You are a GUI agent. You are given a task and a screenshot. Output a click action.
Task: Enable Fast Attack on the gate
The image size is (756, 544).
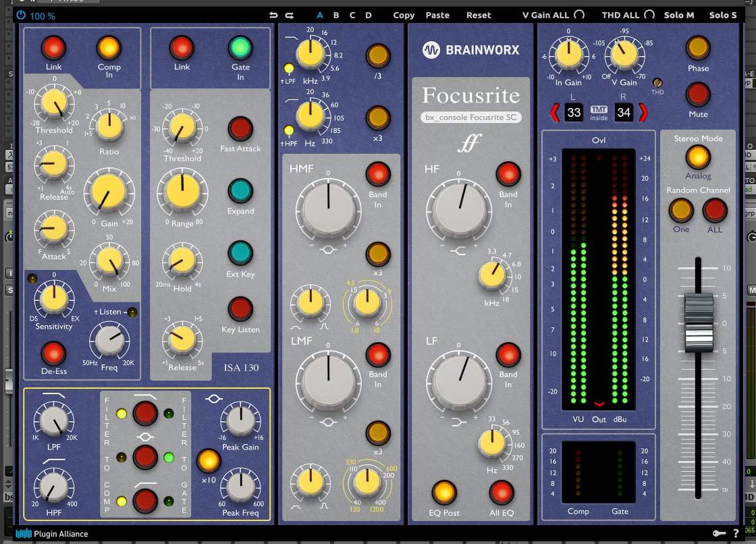tap(240, 128)
